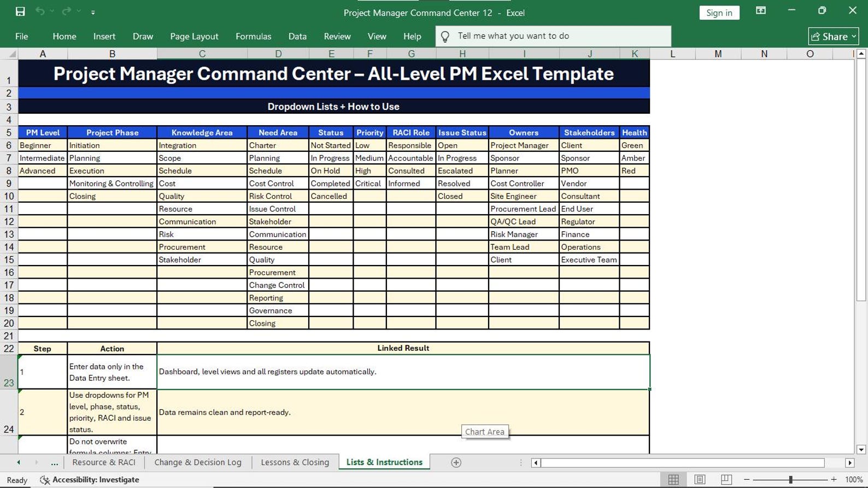
Task: Click the 100% zoom level
Action: coord(854,479)
